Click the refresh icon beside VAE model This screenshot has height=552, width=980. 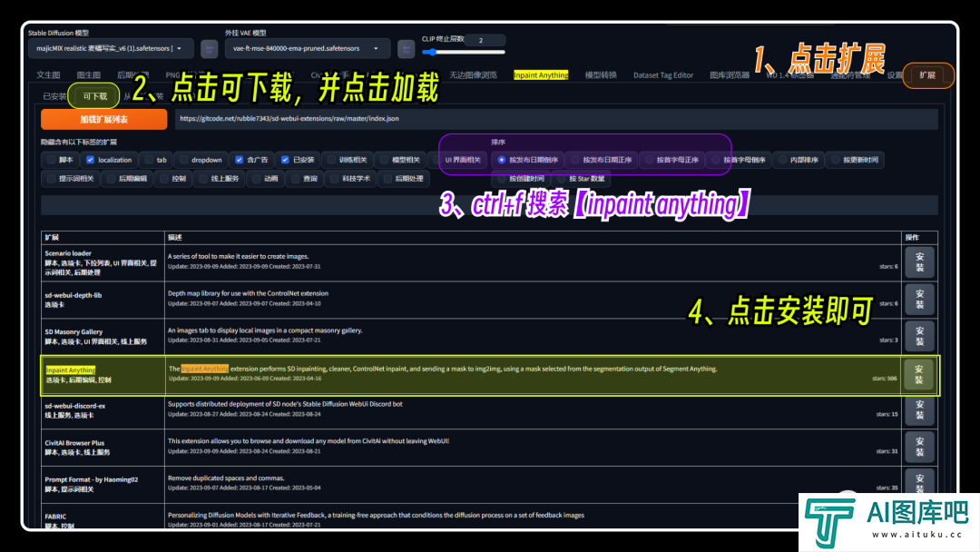click(406, 49)
